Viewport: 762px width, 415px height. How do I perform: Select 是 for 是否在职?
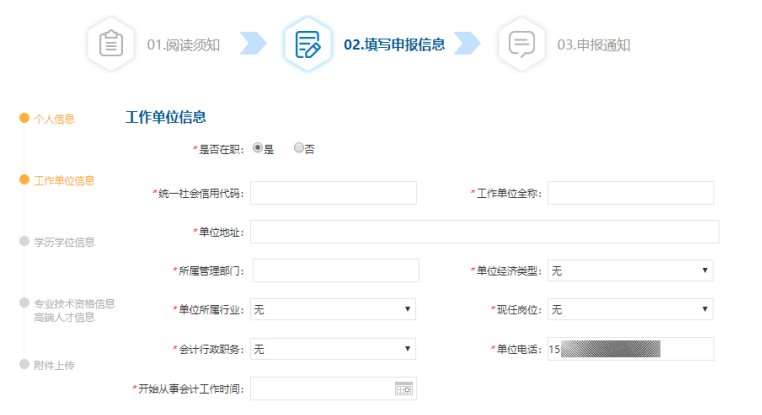[258, 148]
